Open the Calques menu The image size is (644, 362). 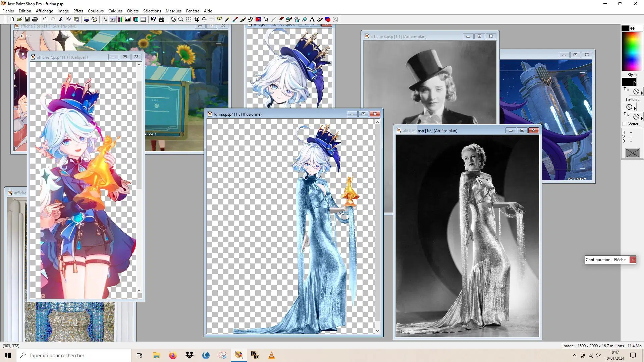[x=115, y=11]
